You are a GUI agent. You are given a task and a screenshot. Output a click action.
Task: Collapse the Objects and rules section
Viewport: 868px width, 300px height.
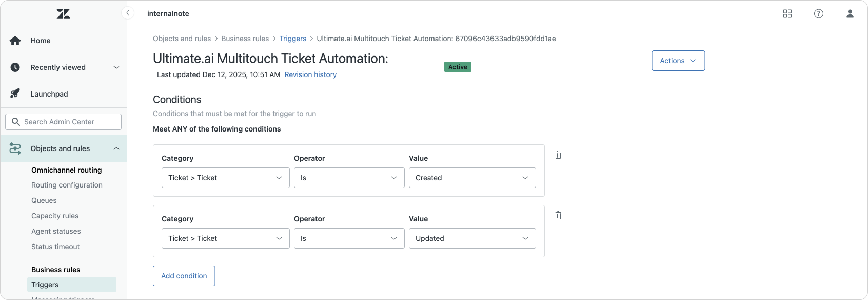pyautogui.click(x=116, y=148)
